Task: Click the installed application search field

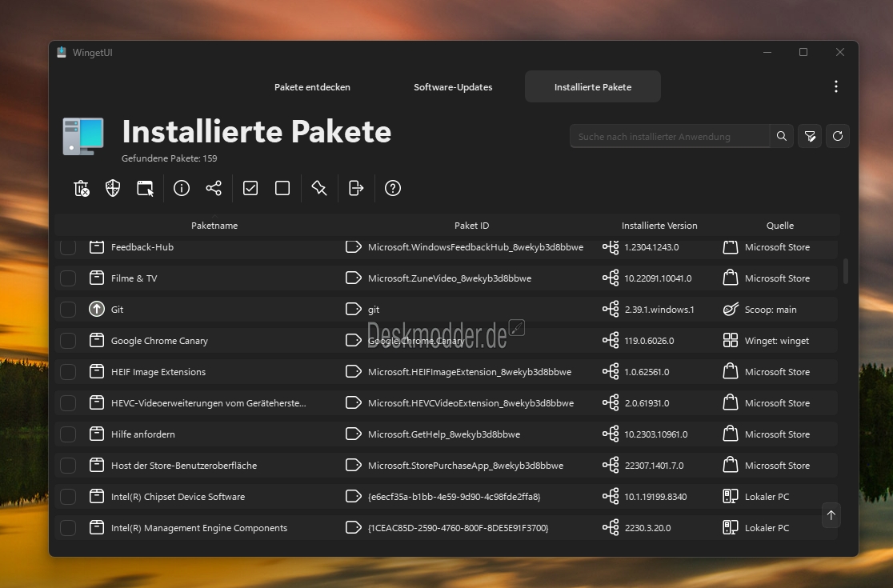Action: tap(669, 137)
